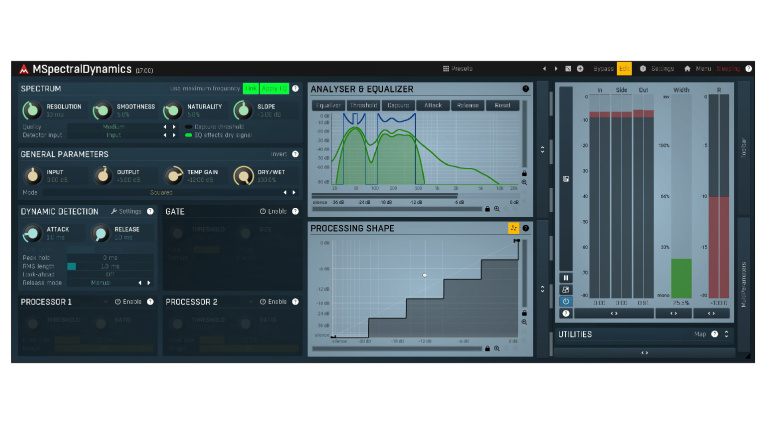Toggle Invert in General Parameters

coord(278,154)
